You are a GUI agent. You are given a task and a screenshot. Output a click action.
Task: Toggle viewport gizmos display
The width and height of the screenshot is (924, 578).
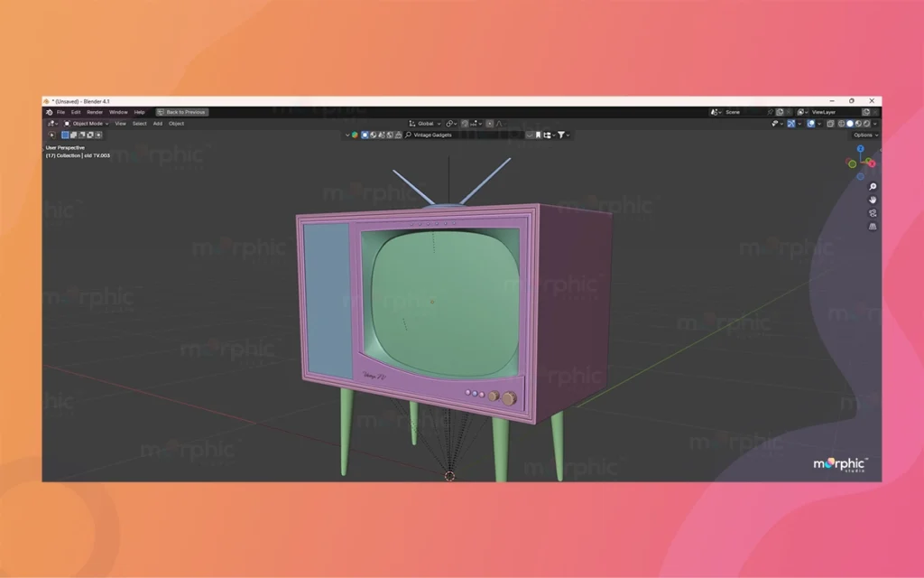(x=790, y=124)
